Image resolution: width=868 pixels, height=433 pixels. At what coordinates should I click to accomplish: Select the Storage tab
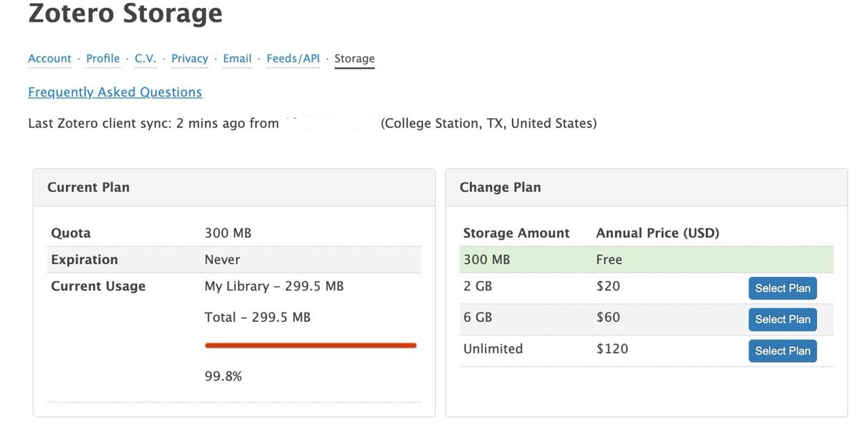(355, 58)
